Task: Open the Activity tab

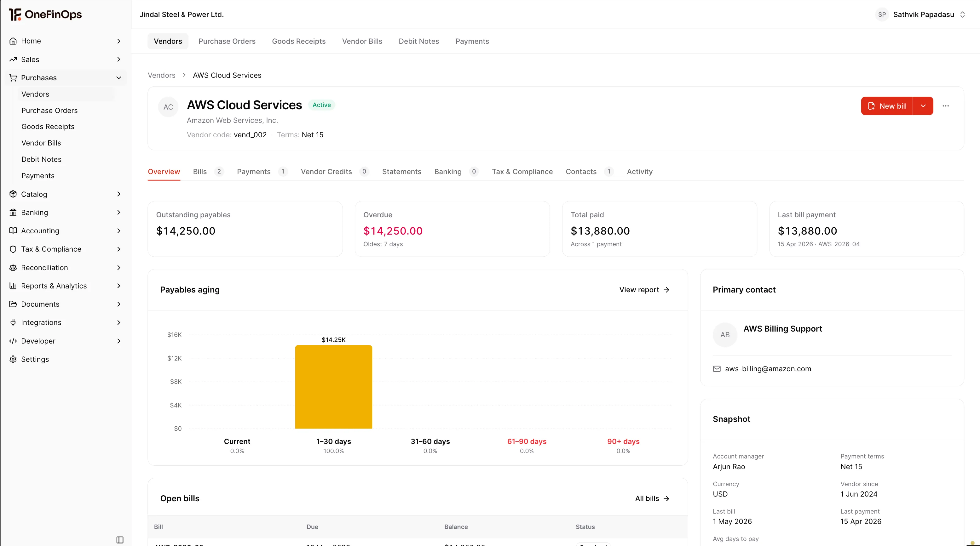Action: coord(639,172)
